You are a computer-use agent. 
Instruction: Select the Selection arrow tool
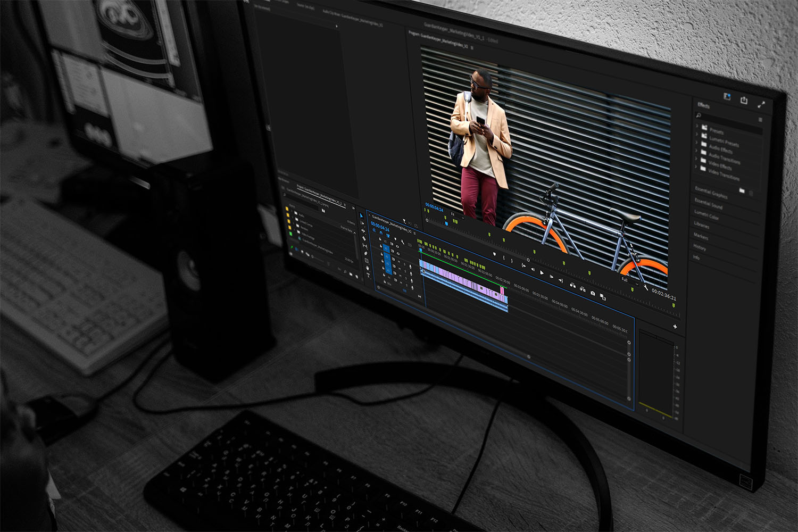click(x=361, y=215)
